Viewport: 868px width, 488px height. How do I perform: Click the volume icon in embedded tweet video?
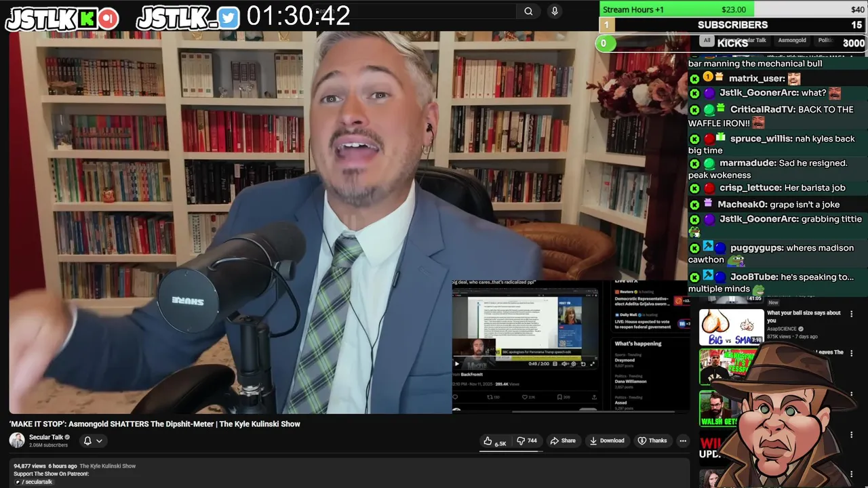pos(564,364)
